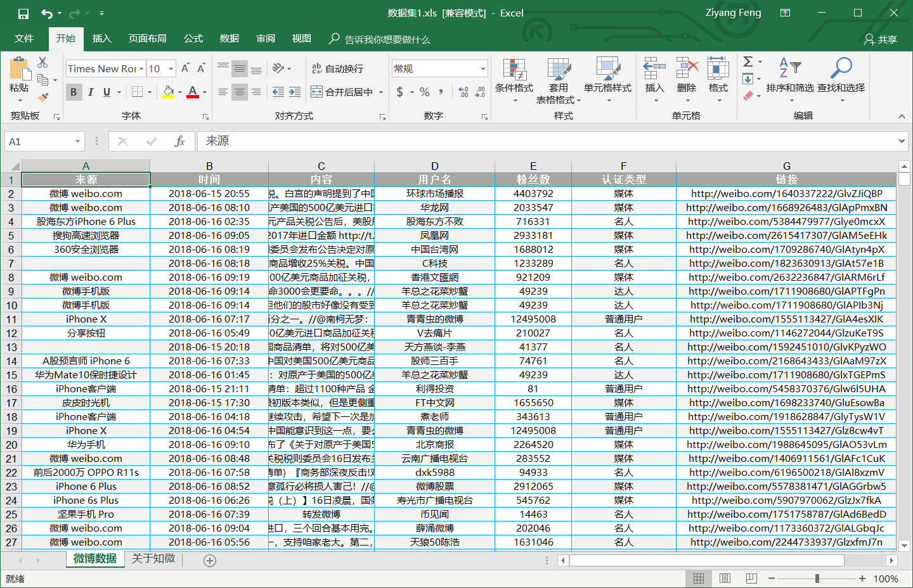Click zoom in plus button
Screen dimensions: 913x588
point(862,578)
